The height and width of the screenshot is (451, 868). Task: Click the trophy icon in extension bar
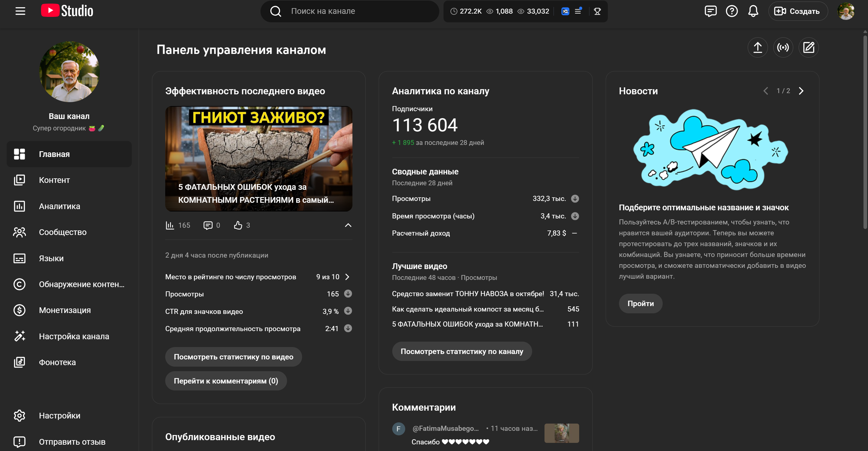597,11
